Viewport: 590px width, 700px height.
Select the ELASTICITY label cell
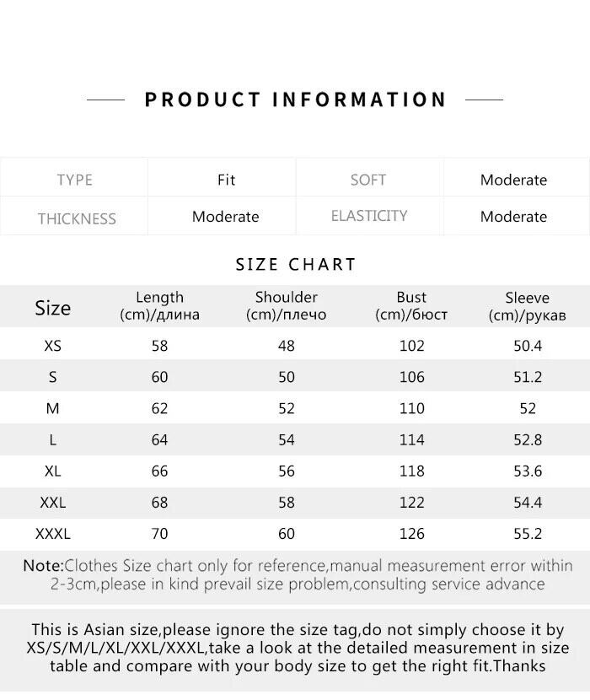[368, 216]
